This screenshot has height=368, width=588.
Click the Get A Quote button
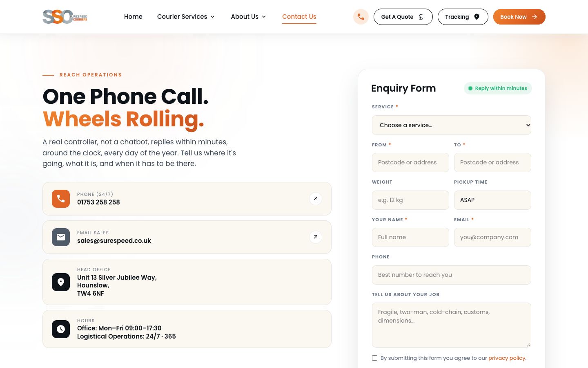[403, 17]
